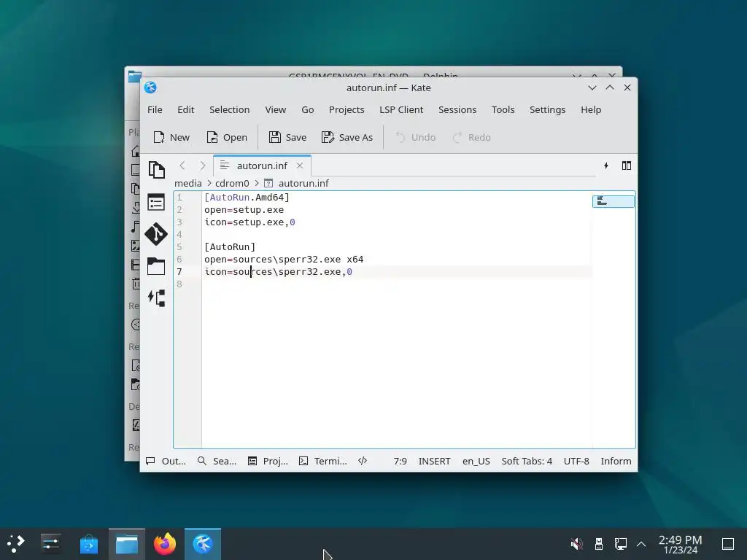Open the Settings menu
Screen dimensions: 747x560
click(547, 110)
